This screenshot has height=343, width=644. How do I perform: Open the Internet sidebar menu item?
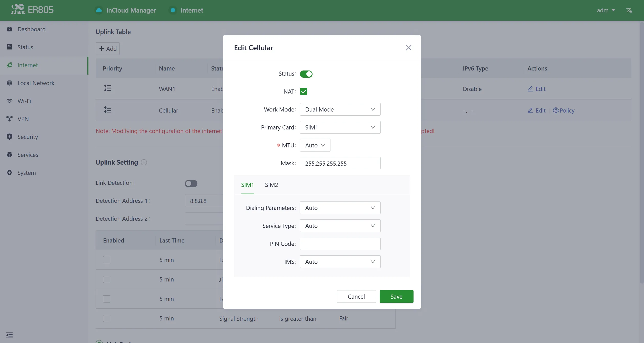44,65
